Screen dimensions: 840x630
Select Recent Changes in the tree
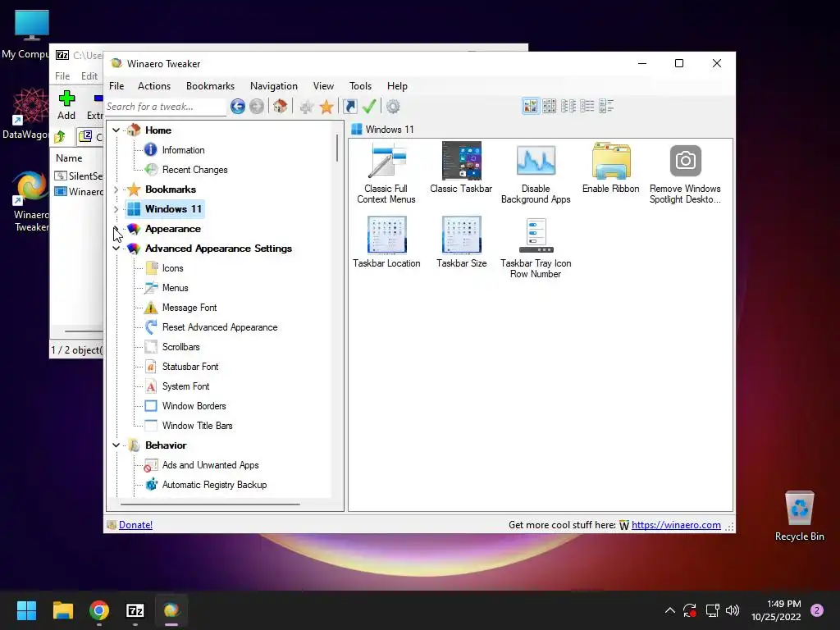[195, 170]
